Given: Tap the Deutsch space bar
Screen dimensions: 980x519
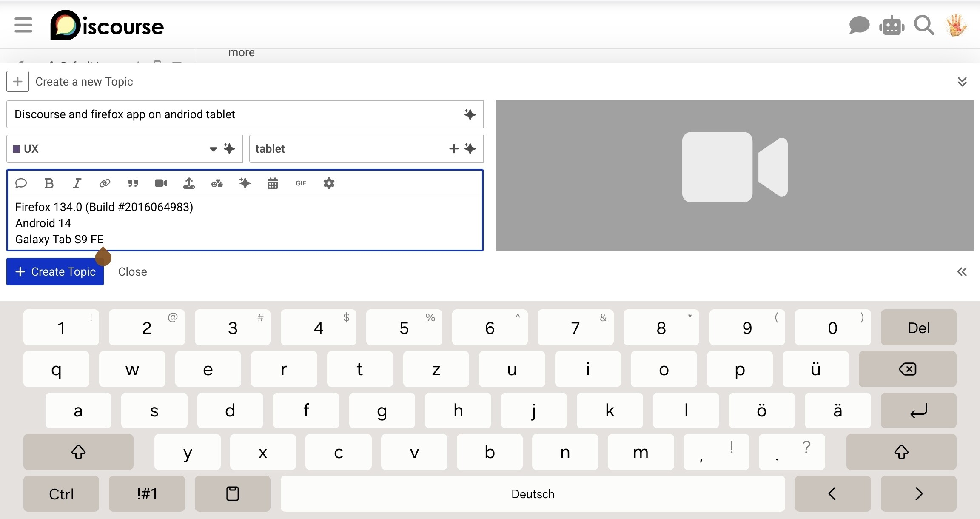Looking at the screenshot, I should [x=533, y=493].
